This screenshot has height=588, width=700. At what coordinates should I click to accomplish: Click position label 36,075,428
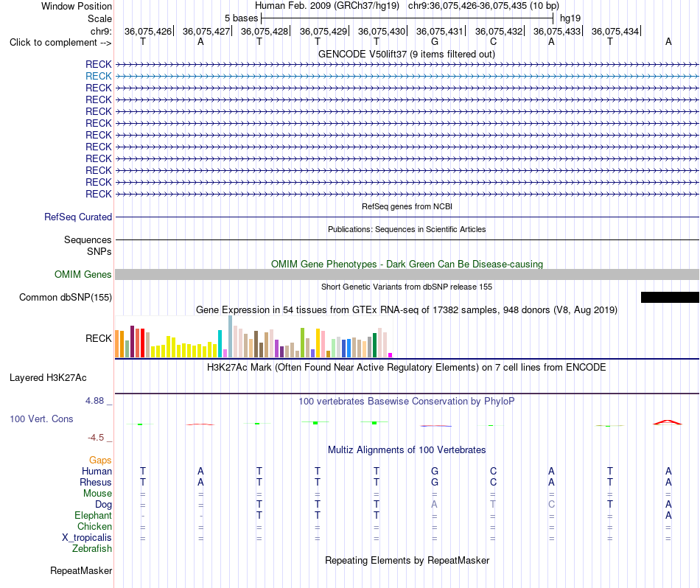pos(265,31)
